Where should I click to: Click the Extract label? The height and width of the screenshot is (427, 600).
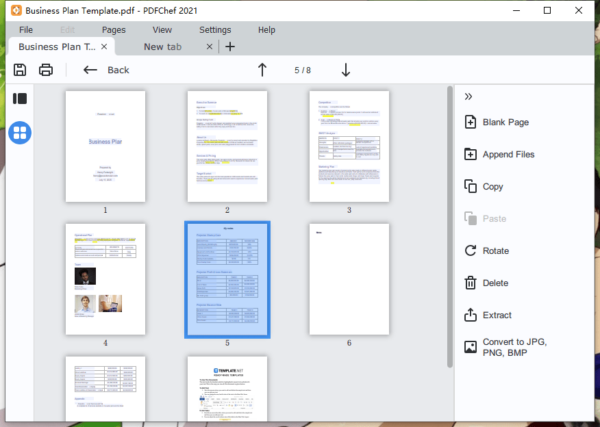pyautogui.click(x=497, y=315)
